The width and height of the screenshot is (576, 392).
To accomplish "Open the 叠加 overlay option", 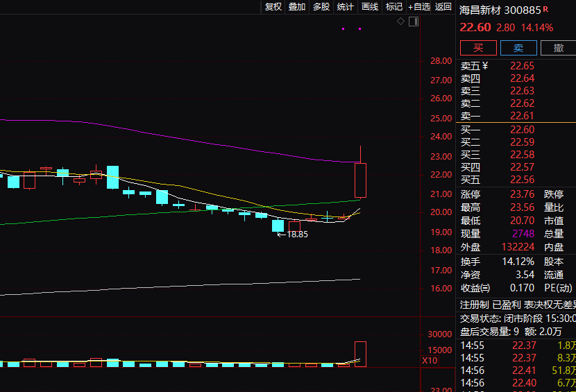I will click(x=297, y=7).
